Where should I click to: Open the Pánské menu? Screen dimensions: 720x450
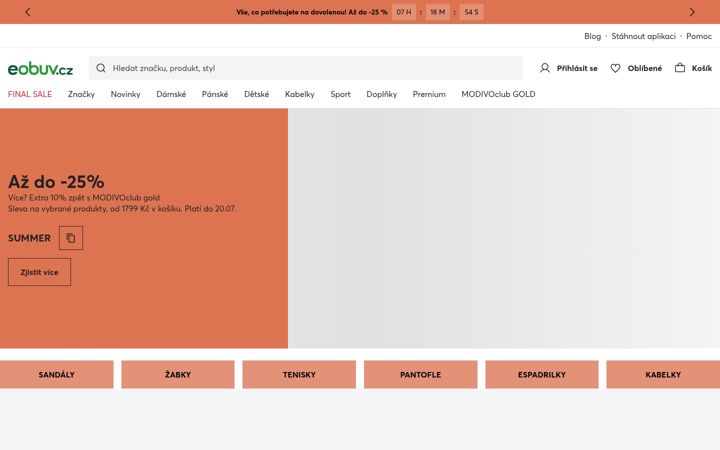215,94
